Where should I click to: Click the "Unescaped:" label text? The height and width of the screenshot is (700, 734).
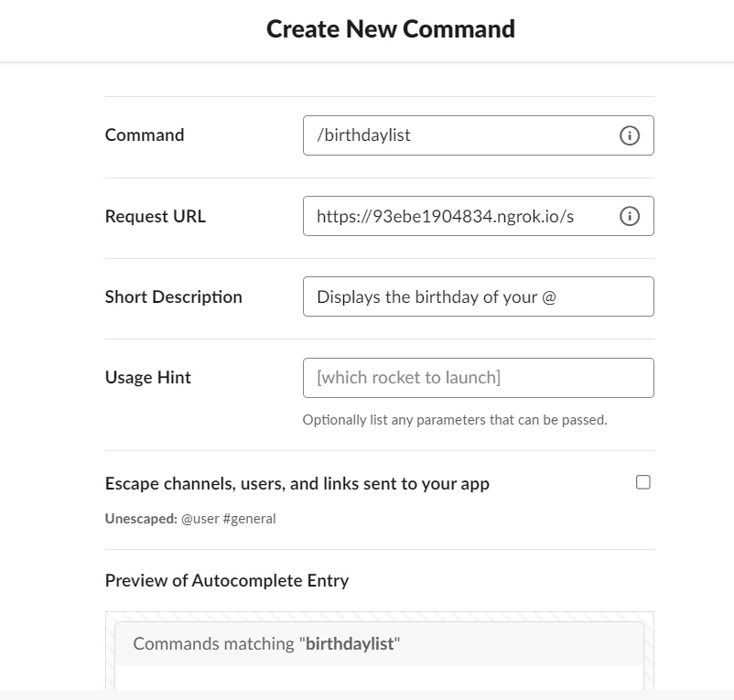point(140,519)
